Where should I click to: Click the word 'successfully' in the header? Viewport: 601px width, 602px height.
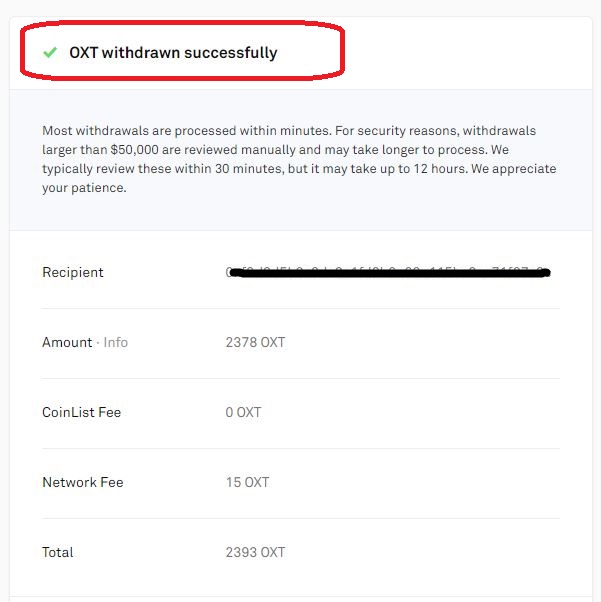(x=231, y=53)
